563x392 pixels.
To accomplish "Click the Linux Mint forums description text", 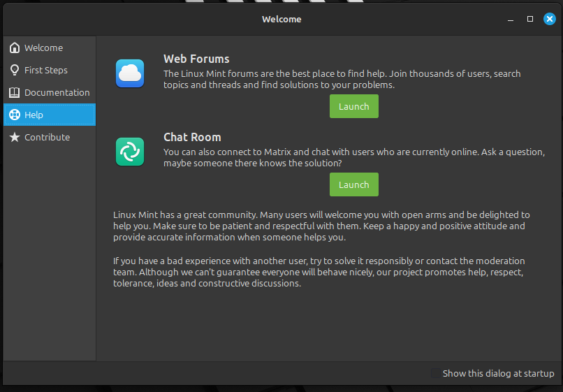I will [x=342, y=79].
